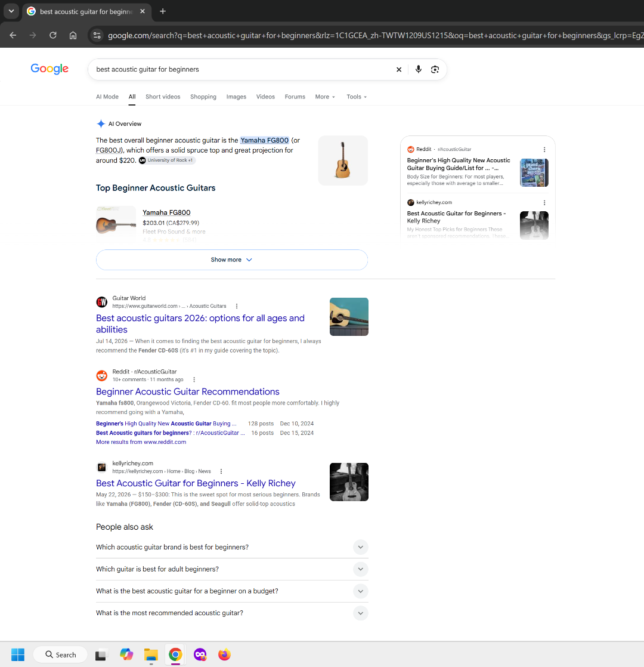Open the Windows Start menu
The image size is (644, 667).
[x=18, y=654]
